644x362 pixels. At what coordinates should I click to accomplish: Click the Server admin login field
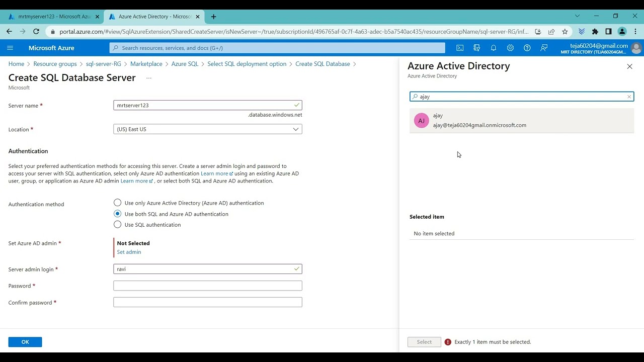[x=208, y=269]
